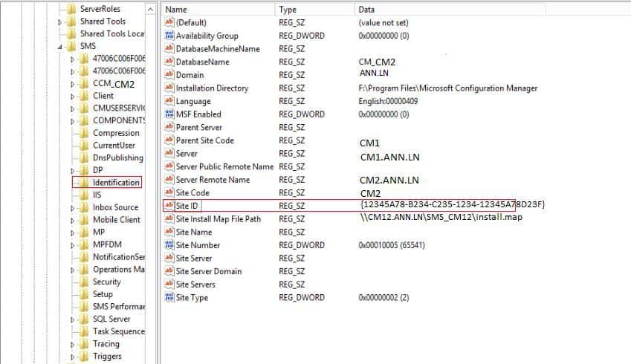Collapse the SMS registry key

tap(60, 47)
